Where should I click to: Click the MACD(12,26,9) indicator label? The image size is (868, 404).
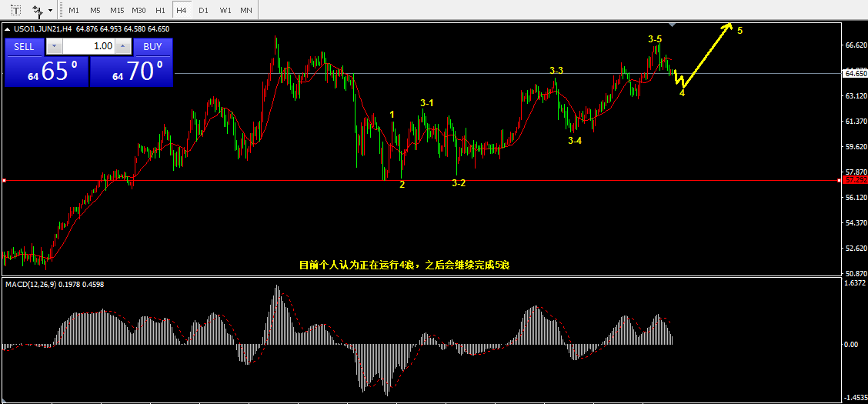click(x=31, y=284)
